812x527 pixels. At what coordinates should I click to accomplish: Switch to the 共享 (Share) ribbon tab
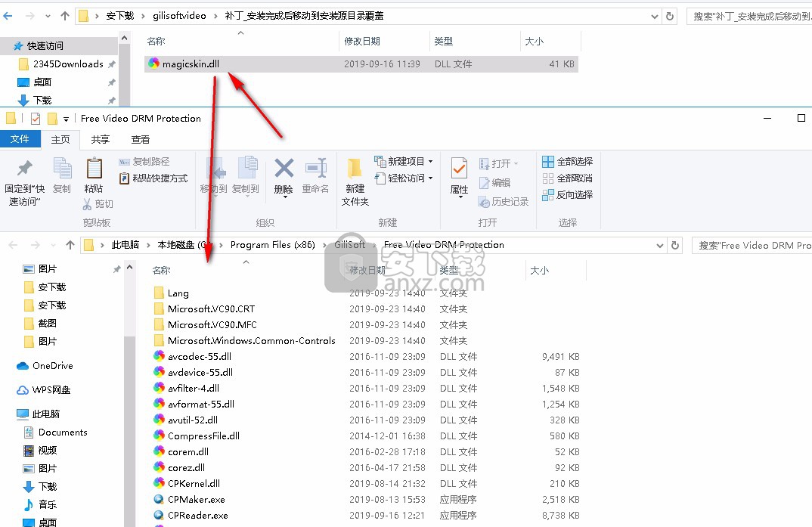[100, 139]
